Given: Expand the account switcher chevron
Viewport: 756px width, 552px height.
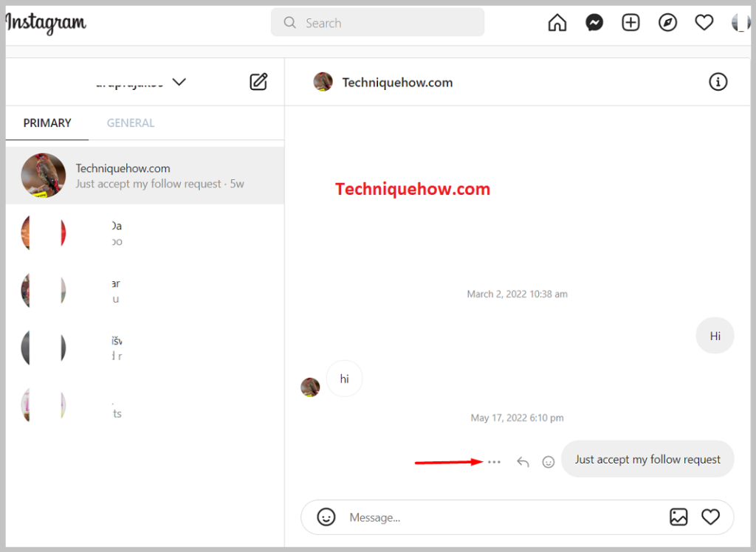Looking at the screenshot, I should point(179,82).
